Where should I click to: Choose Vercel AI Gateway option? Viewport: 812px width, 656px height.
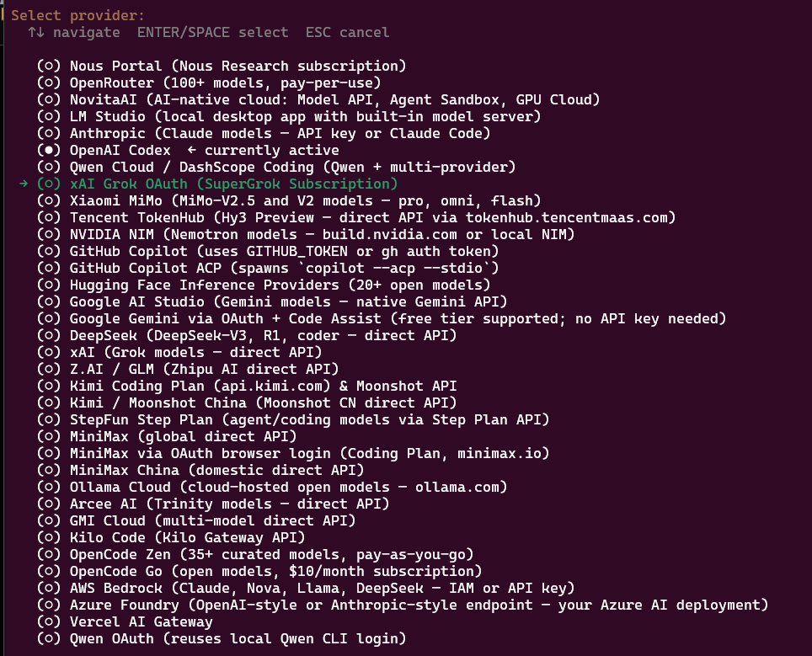click(125, 621)
